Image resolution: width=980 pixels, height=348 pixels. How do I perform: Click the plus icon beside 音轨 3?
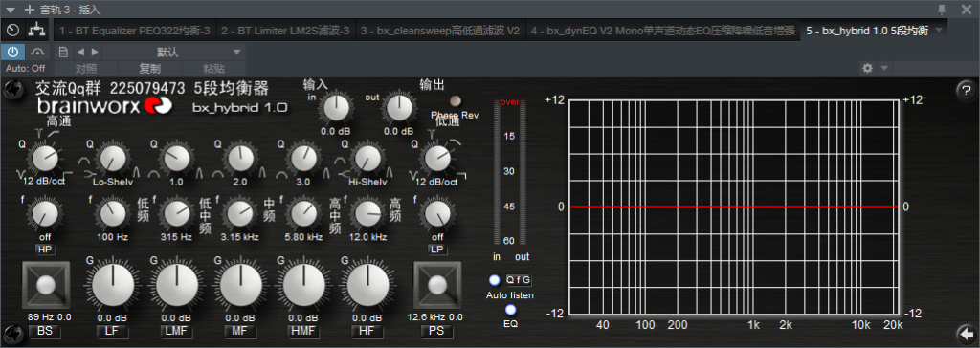(29, 10)
